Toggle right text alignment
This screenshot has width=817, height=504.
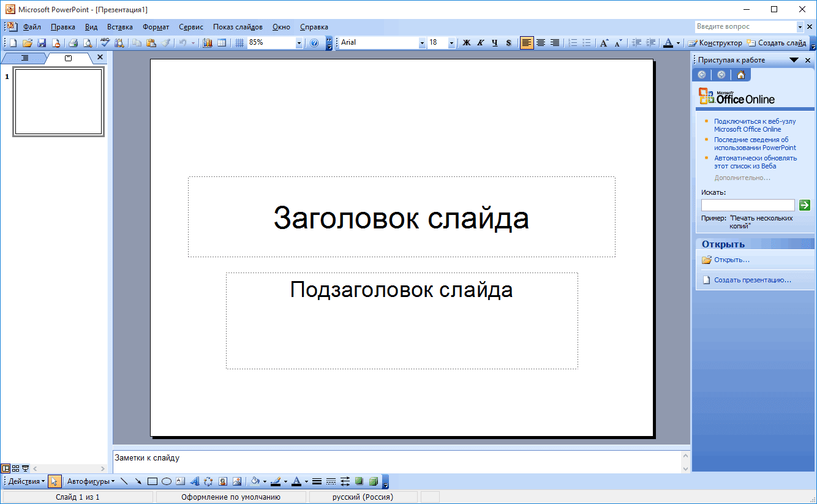click(x=555, y=43)
